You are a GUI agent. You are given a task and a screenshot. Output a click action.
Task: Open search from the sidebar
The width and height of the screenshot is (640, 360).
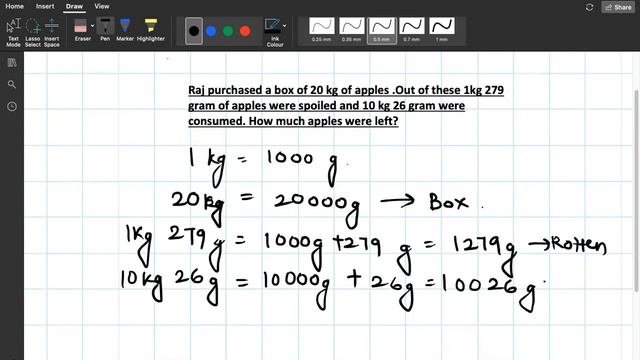pos(12,84)
